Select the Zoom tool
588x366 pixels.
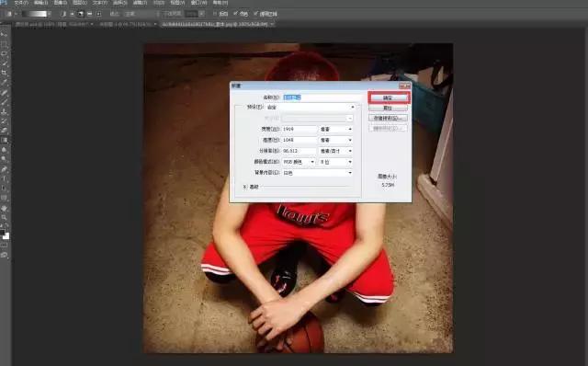[5, 217]
